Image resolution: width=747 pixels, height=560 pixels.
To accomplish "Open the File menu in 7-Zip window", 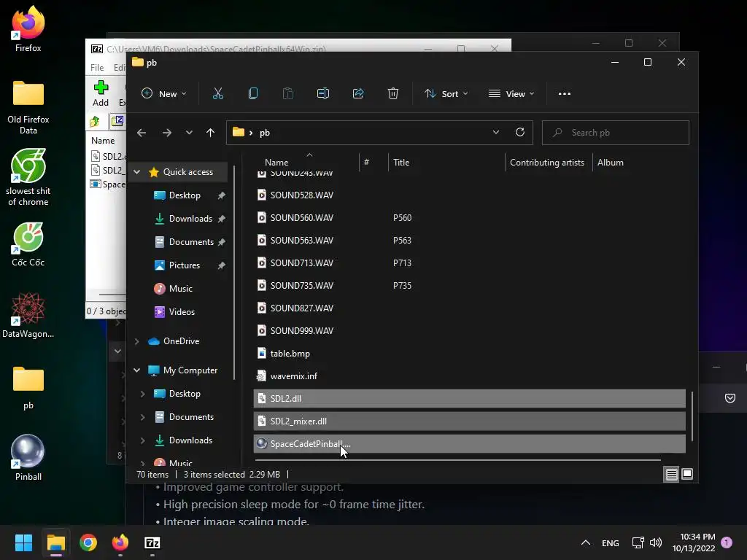I will tap(97, 68).
